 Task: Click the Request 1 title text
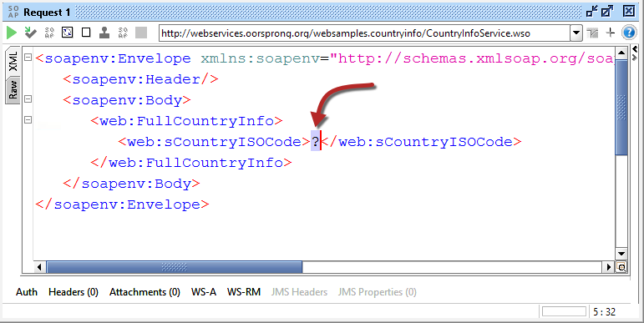coord(47,13)
